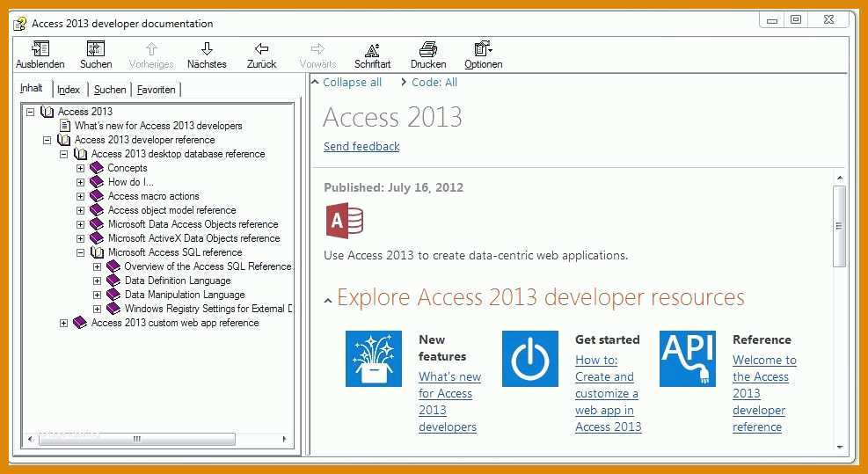Collapse Explore Access 2013 developer resources section
The height and width of the screenshot is (474, 868).
click(328, 300)
